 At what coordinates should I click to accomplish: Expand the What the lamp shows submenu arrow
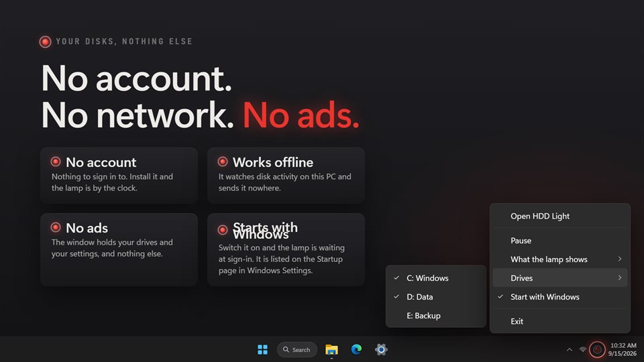tap(620, 259)
